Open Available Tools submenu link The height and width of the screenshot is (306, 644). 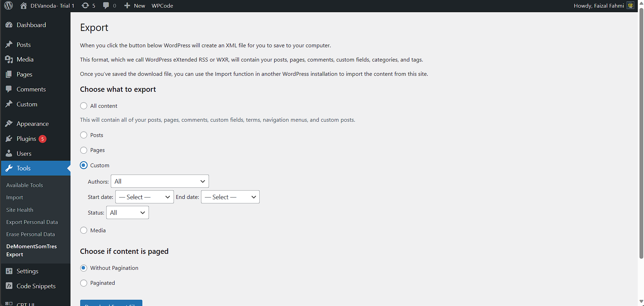click(x=25, y=185)
